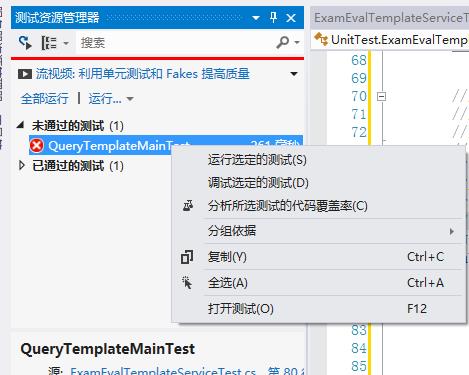Click line number 72 in the editor

pyautogui.click(x=359, y=132)
